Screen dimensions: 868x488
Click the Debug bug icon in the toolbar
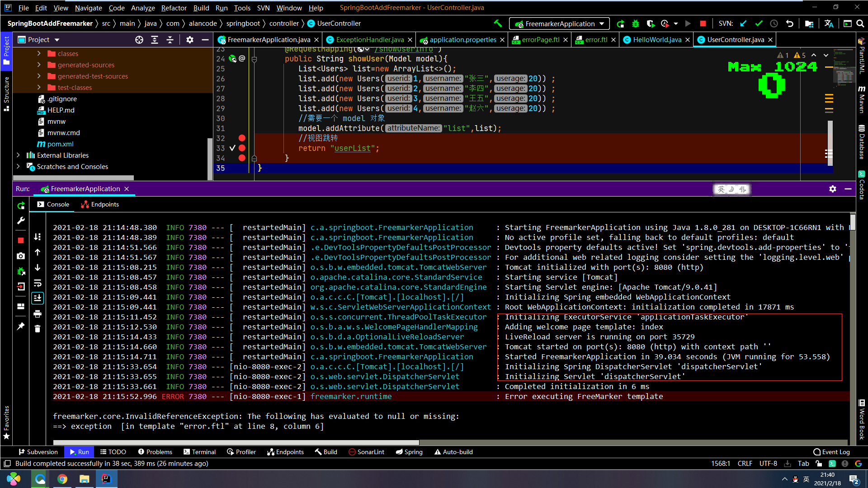[636, 23]
